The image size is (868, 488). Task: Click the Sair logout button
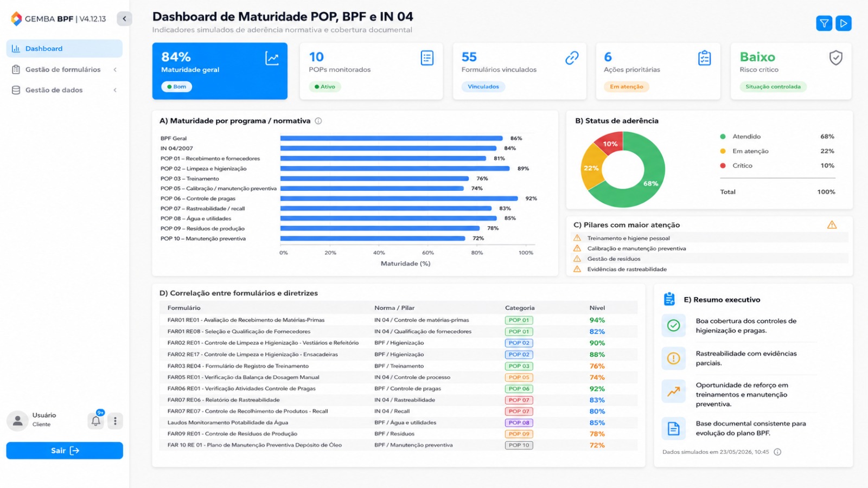click(65, 451)
